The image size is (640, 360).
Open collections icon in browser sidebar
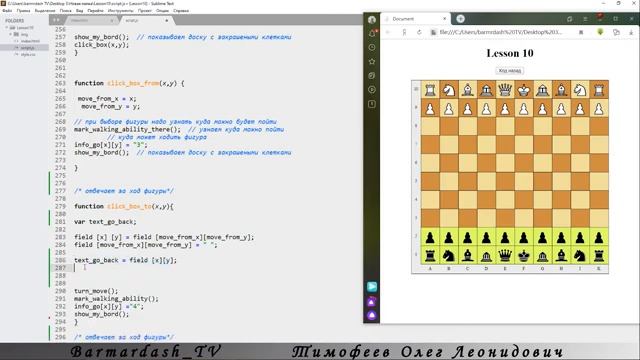click(x=372, y=76)
